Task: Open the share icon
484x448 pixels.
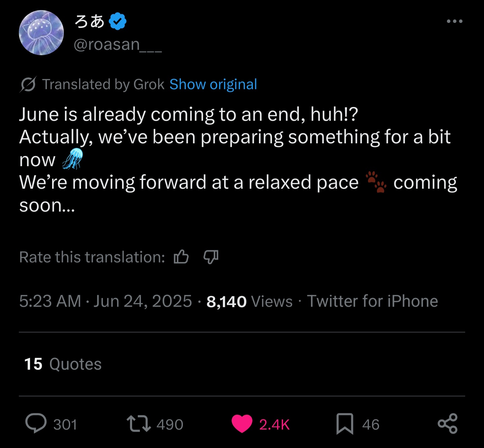Action: (x=448, y=423)
